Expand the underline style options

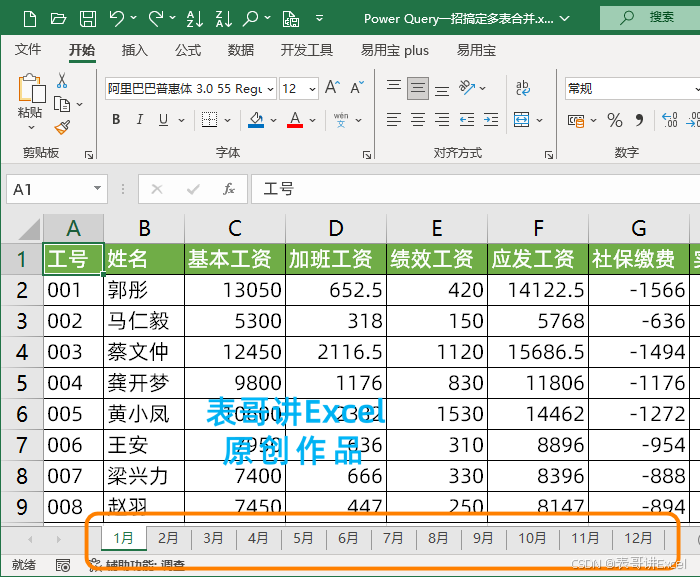coord(181,120)
